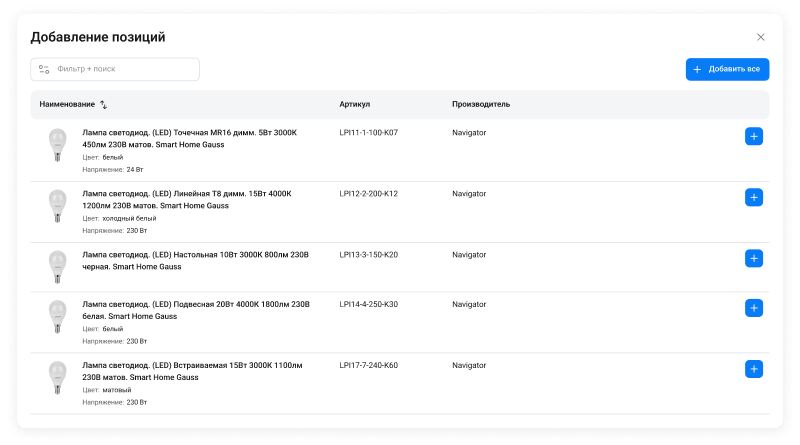Click the filter sliders icon in search
800x445 pixels.
pos(44,70)
